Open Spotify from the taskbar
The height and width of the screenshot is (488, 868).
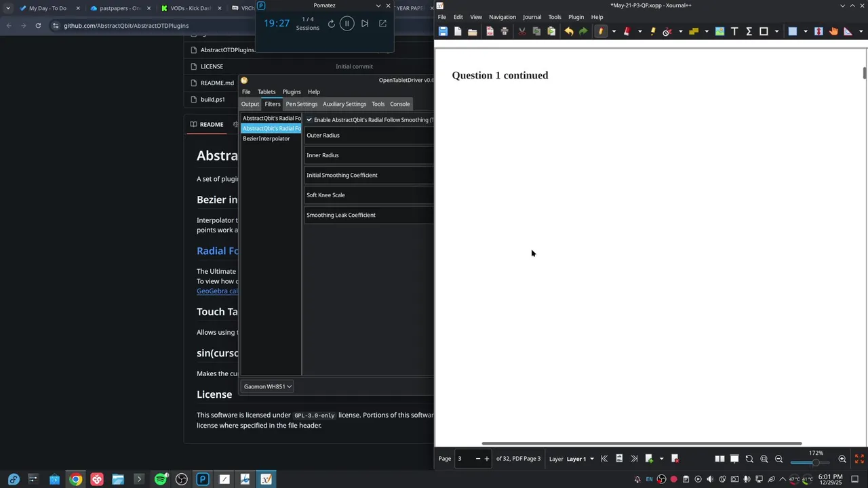pos(161,479)
